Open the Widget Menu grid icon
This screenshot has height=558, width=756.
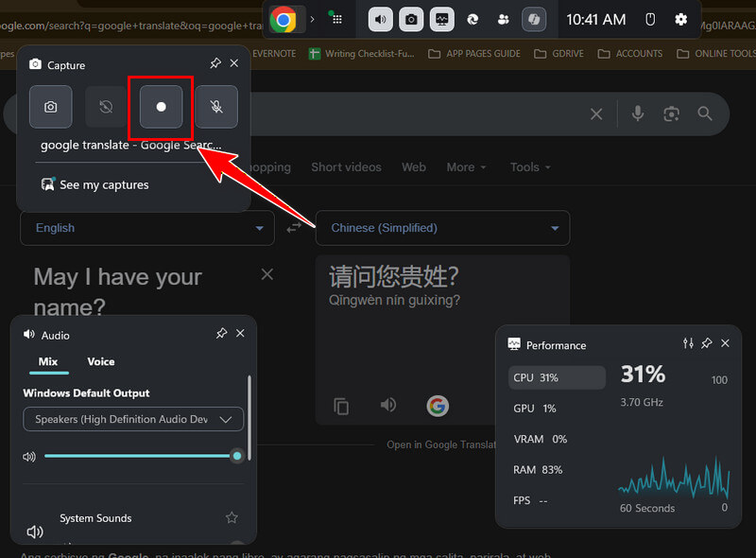click(x=335, y=19)
